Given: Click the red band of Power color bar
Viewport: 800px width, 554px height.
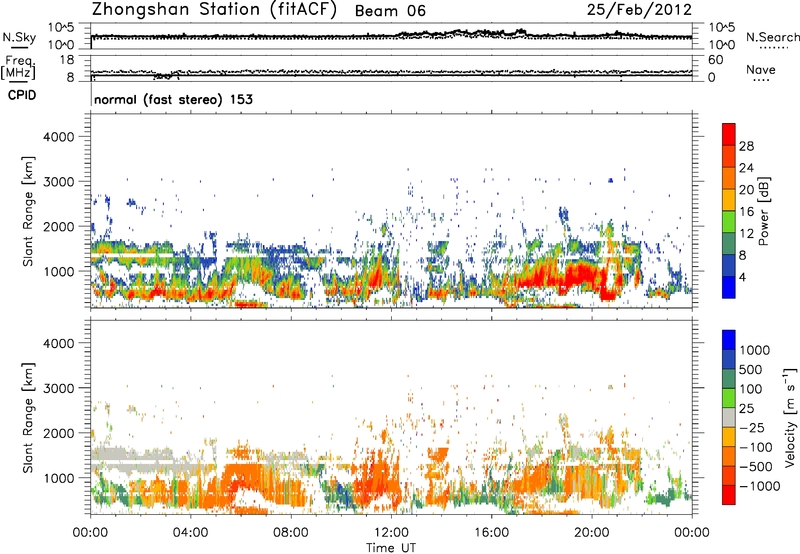Looking at the screenshot, I should 729,134.
